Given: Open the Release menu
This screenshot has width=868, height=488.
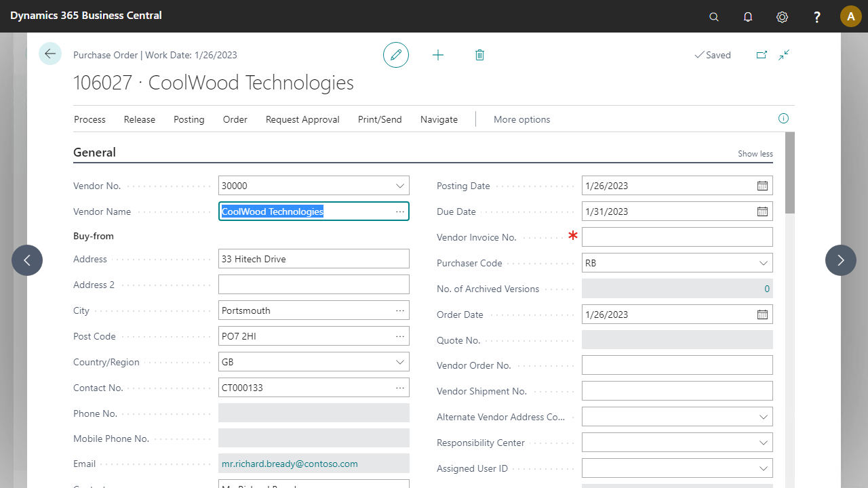Looking at the screenshot, I should (x=140, y=119).
